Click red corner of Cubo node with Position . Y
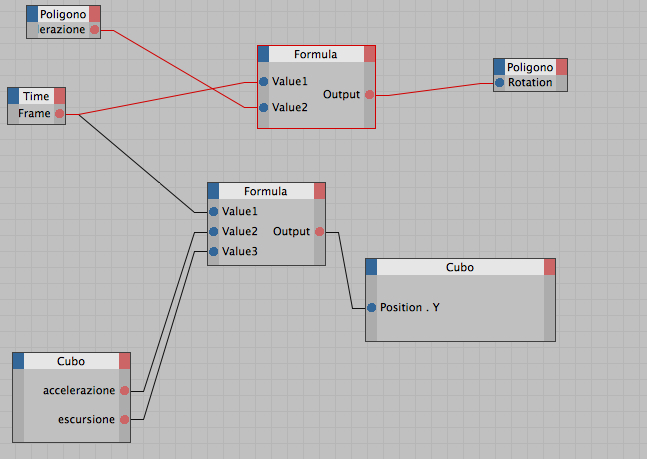This screenshot has height=459, width=647. [549, 267]
